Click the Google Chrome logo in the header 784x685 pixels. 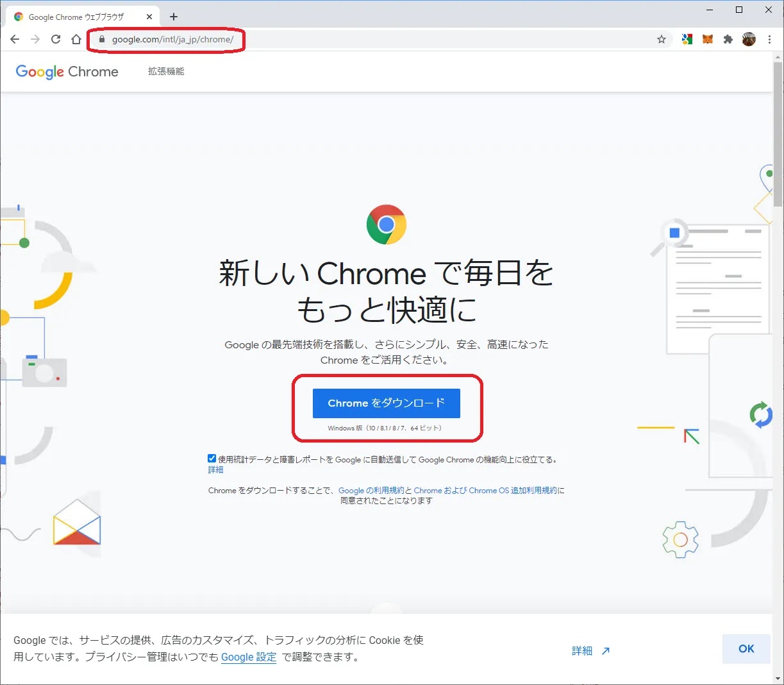point(67,71)
